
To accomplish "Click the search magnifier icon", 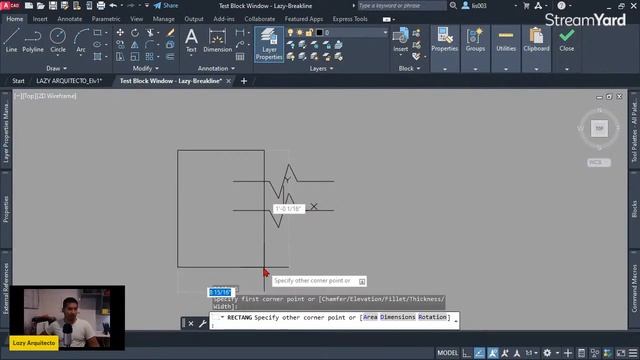I will point(453,6).
